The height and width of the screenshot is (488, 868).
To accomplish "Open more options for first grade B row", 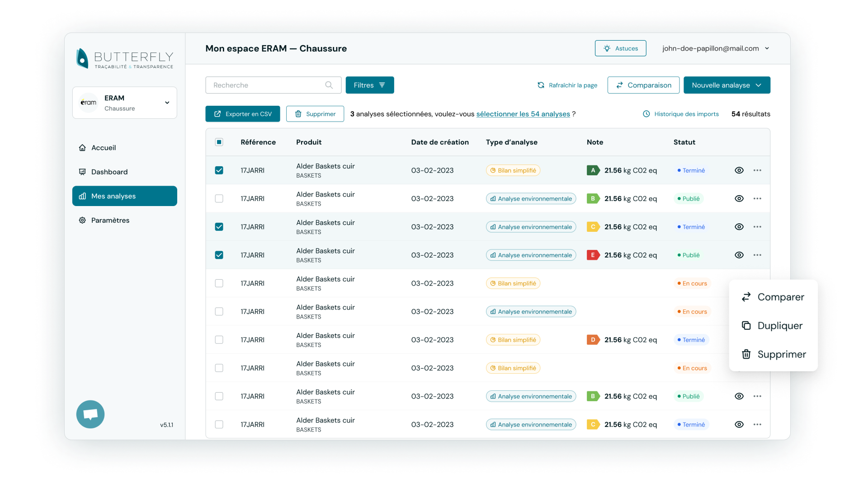I will click(757, 198).
